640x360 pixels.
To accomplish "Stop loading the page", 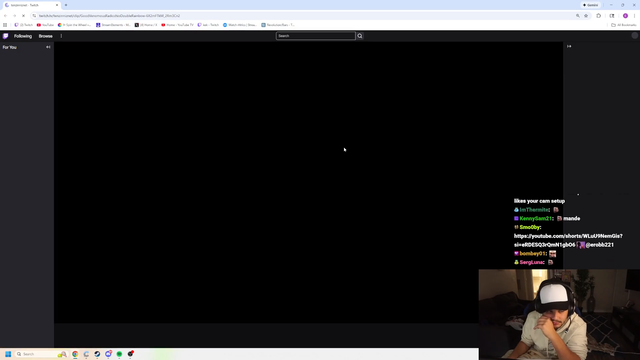I will [x=23, y=16].
